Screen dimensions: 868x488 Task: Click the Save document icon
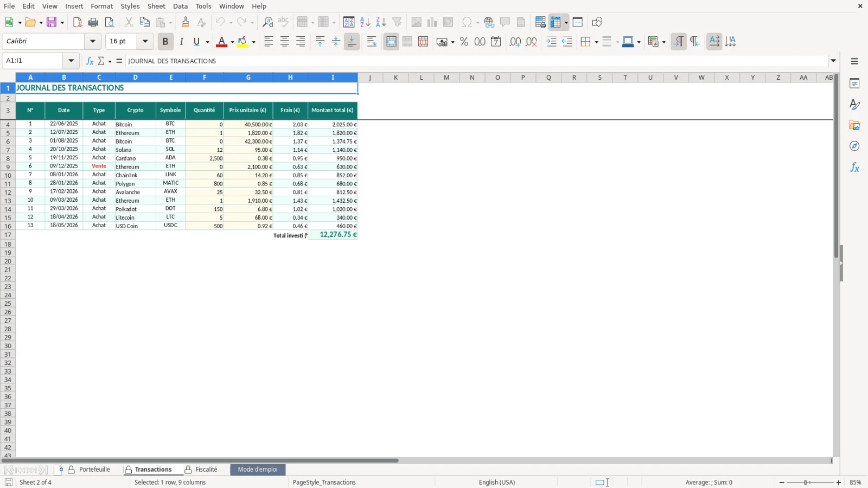52,22
